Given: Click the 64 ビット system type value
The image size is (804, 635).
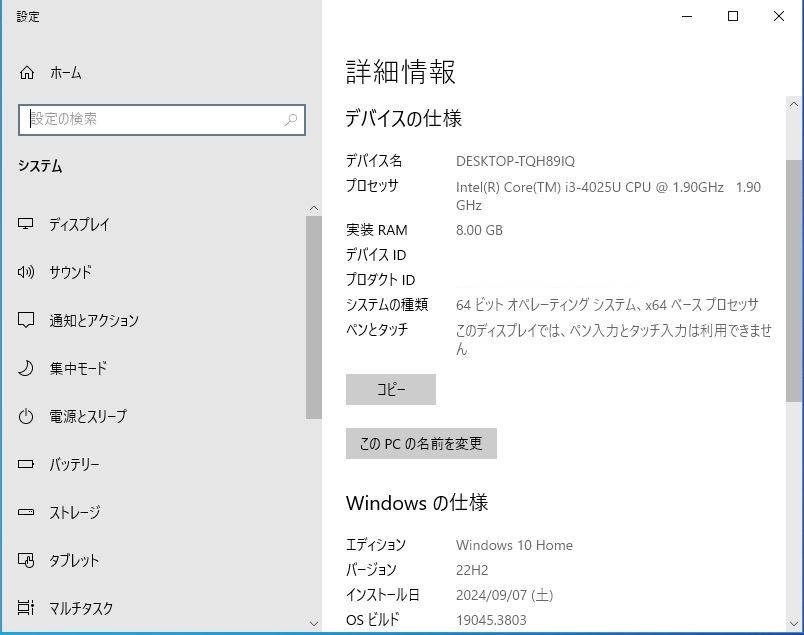Looking at the screenshot, I should click(x=607, y=305).
